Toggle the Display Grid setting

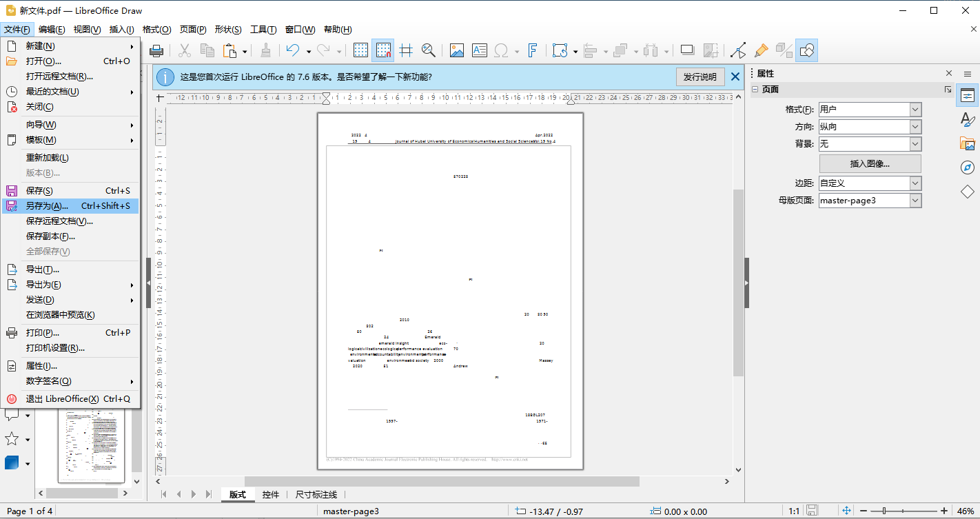(361, 50)
